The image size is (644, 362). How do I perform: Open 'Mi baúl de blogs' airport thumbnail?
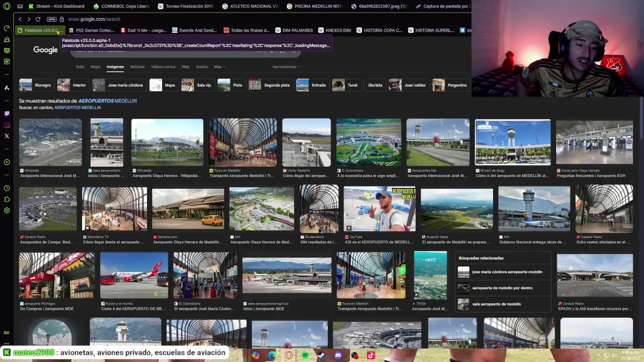(x=513, y=142)
